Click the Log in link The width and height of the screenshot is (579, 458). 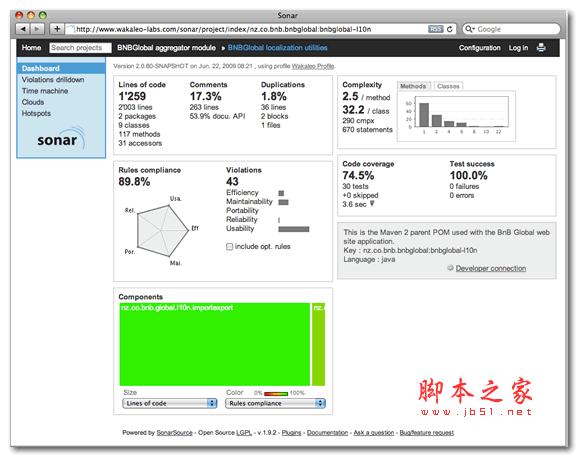click(518, 48)
